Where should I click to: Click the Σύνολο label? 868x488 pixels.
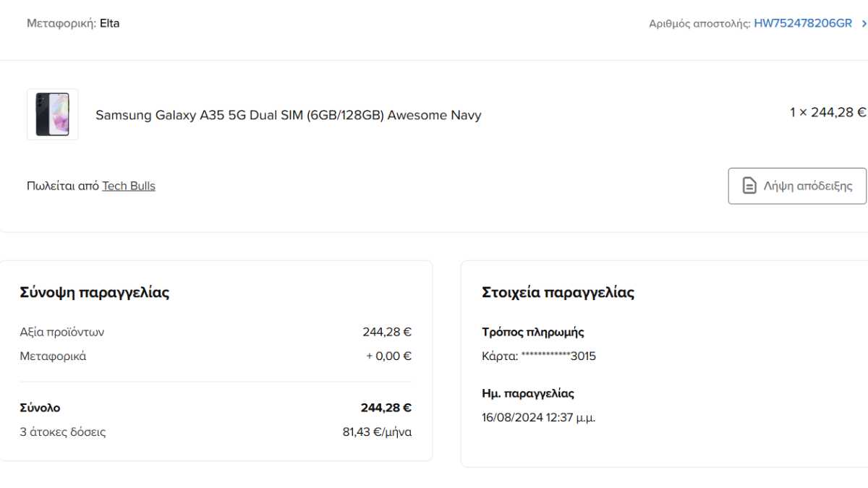[41, 408]
